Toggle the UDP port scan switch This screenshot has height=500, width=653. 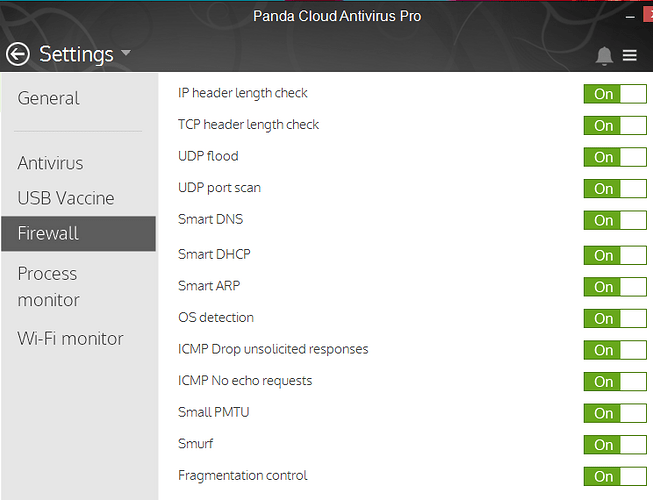(615, 188)
